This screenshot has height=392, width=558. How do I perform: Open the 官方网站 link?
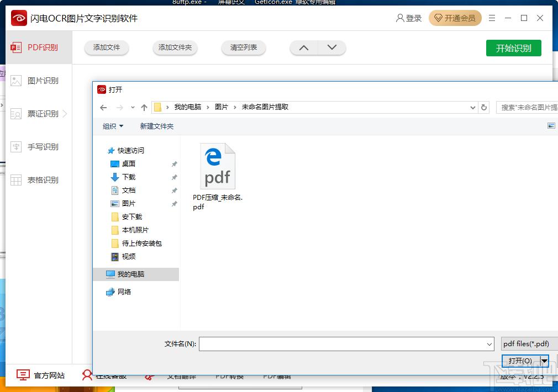point(40,375)
